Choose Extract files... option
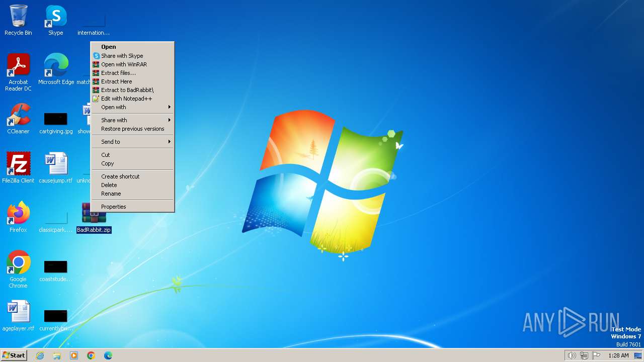Viewport: 644px width, 362px height. (132, 73)
